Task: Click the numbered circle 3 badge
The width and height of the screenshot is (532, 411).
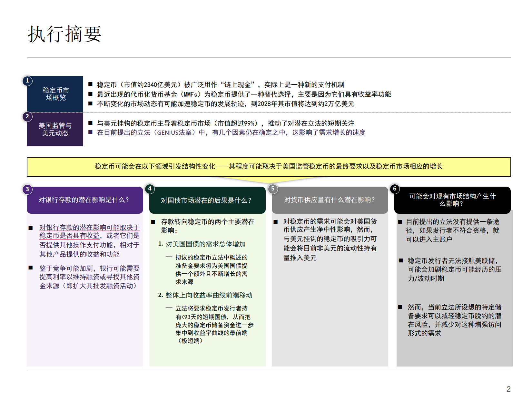Action: tap(27, 190)
